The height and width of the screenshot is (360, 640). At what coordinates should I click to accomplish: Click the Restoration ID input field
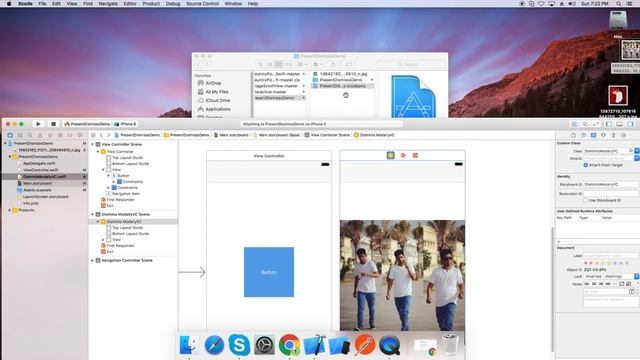pyautogui.click(x=611, y=193)
